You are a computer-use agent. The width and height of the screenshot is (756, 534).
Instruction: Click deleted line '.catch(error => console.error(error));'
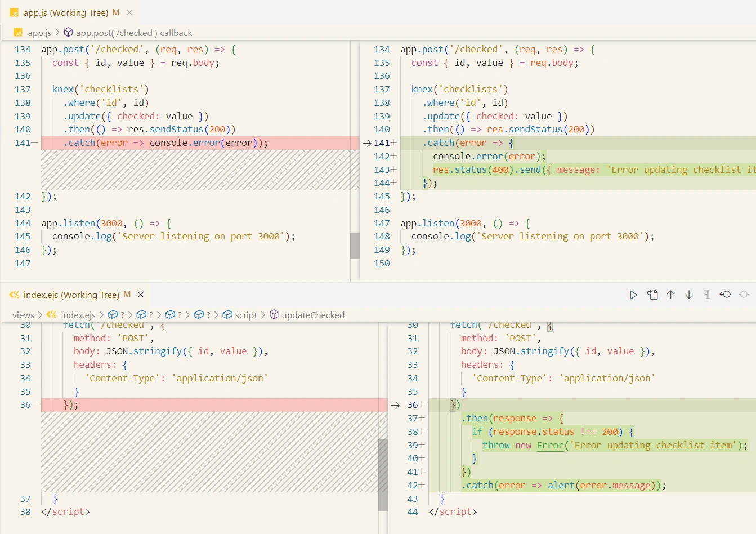[x=165, y=143]
